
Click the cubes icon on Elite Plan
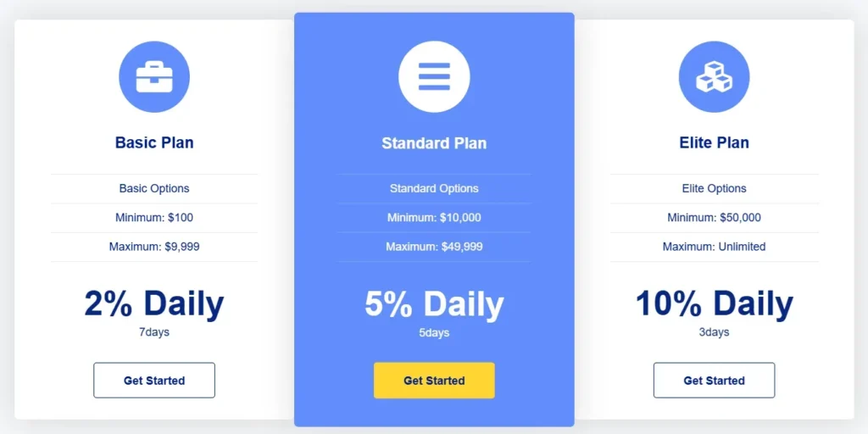714,77
